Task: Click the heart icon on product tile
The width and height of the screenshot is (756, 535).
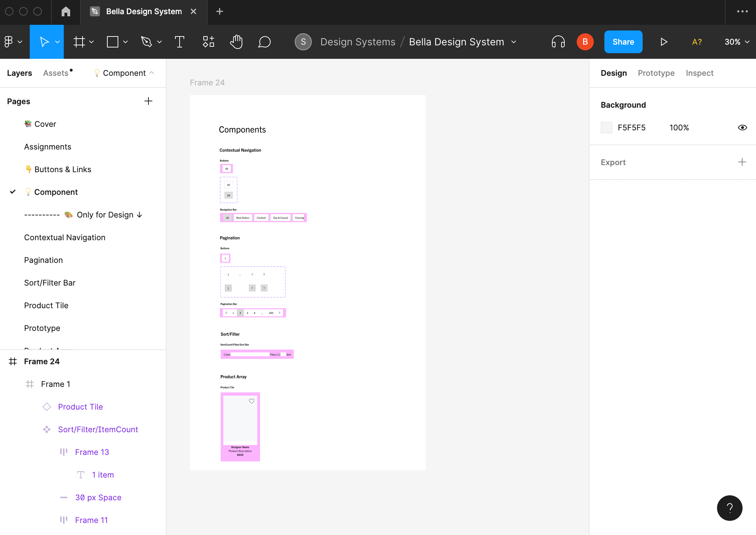Action: (252, 401)
